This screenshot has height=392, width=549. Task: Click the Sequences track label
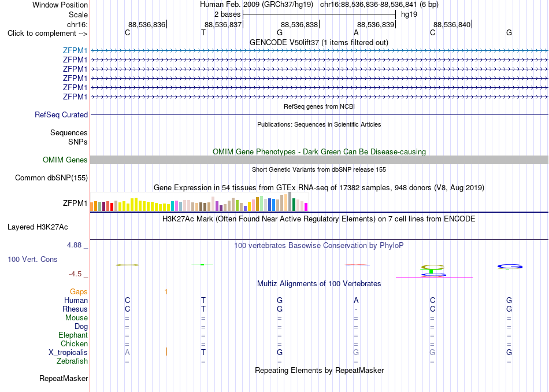click(69, 133)
